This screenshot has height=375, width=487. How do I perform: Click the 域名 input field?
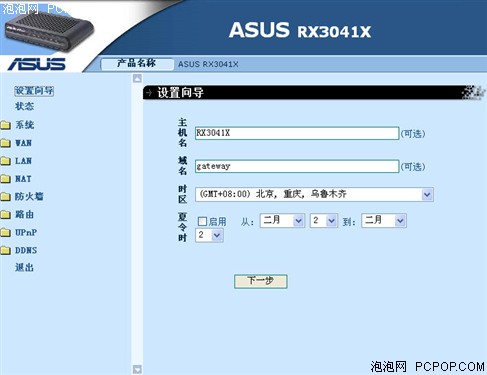tap(297, 166)
